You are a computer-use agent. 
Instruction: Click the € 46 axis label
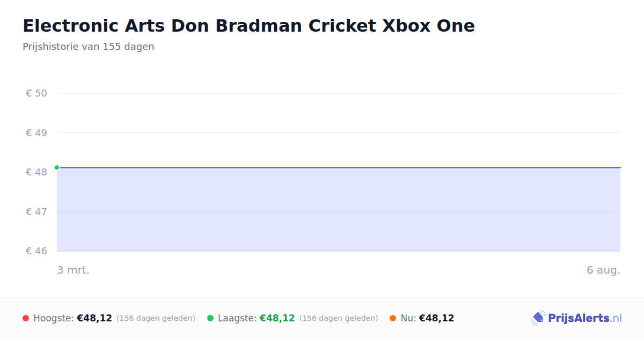point(36,251)
